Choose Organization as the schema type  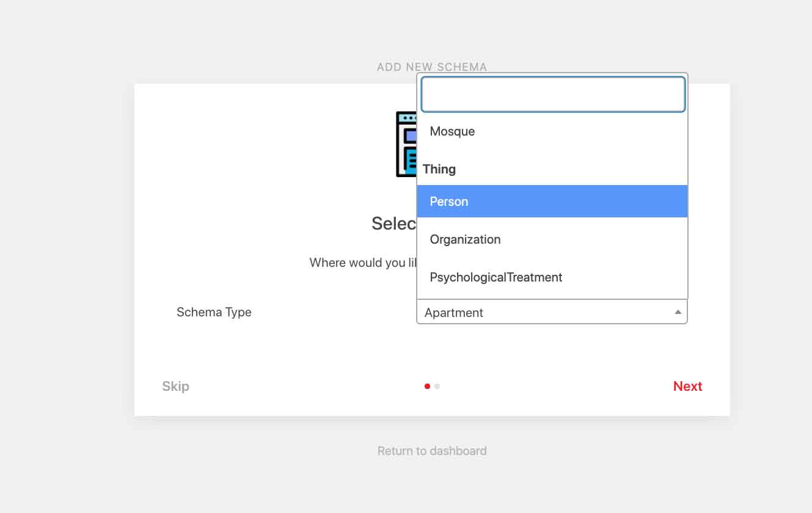pyautogui.click(x=465, y=239)
